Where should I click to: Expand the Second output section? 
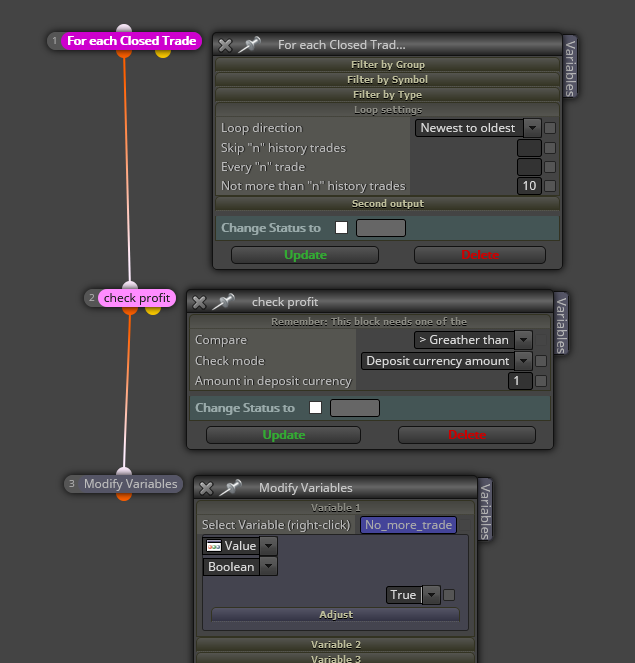point(388,204)
